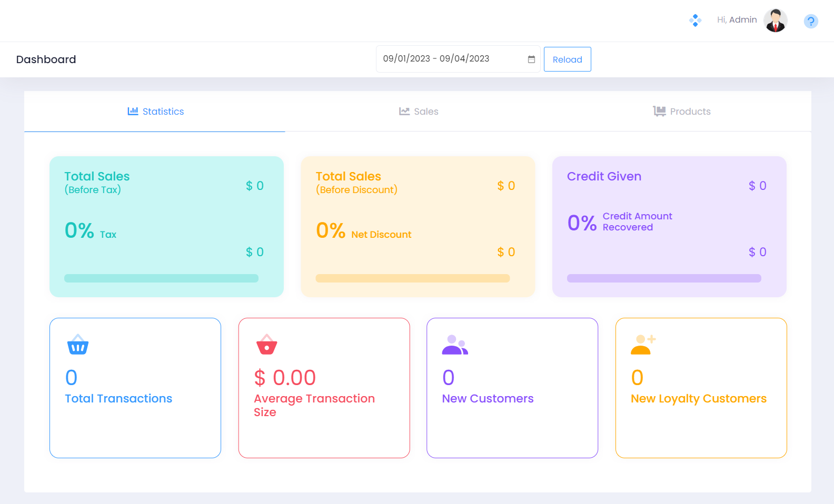Click the 'Credit Amount Recovered' label
This screenshot has width=834, height=504.
pyautogui.click(x=637, y=221)
